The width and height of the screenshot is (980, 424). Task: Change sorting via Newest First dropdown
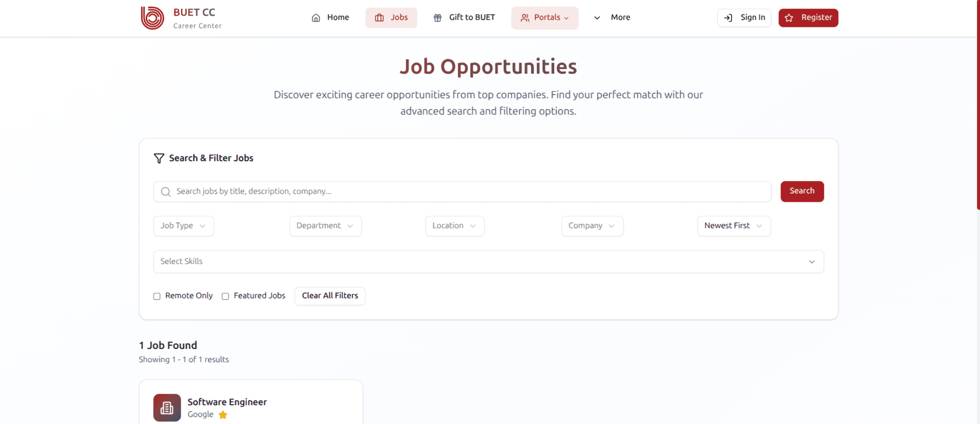[x=733, y=226]
